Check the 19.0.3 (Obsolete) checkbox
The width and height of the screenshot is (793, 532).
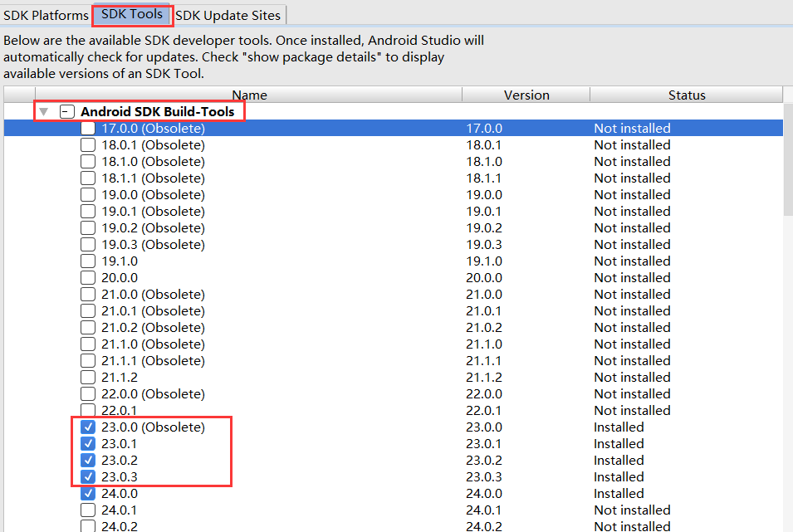coord(88,244)
